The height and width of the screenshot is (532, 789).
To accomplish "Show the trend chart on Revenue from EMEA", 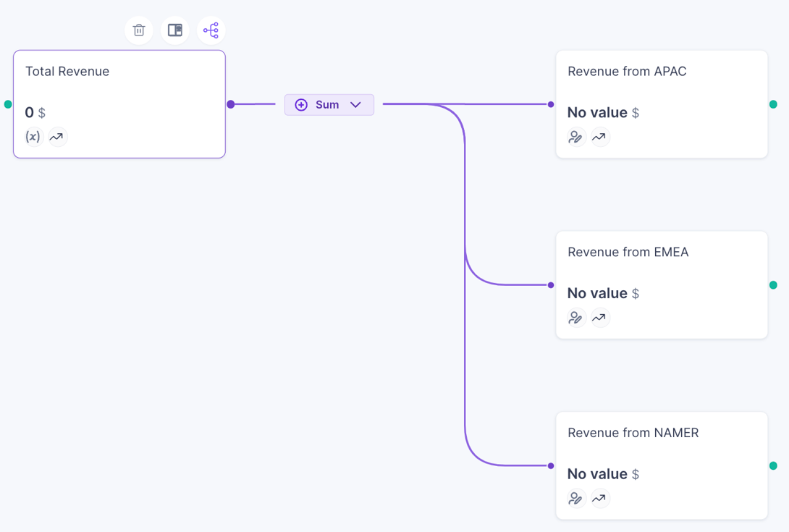I will click(x=600, y=317).
